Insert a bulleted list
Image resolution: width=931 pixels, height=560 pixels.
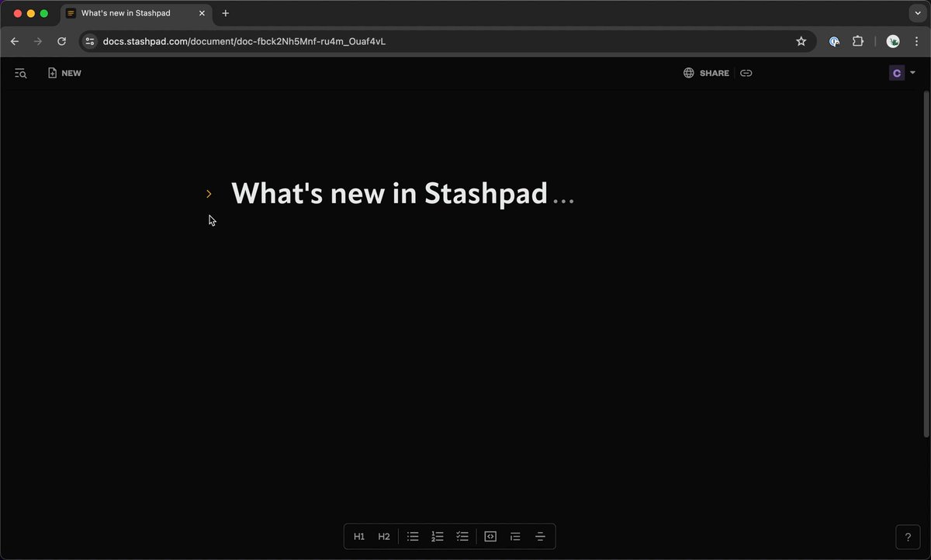413,536
